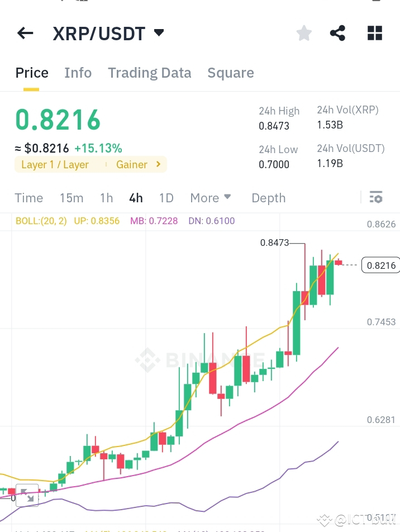This screenshot has height=532, width=400.
Task: Open the apps grid icon top right
Action: [374, 33]
